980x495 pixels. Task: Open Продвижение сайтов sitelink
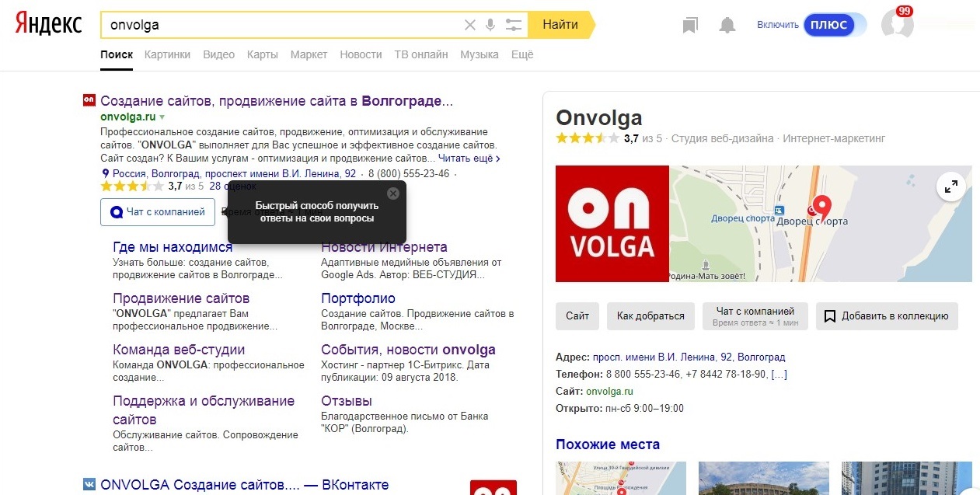tap(181, 298)
